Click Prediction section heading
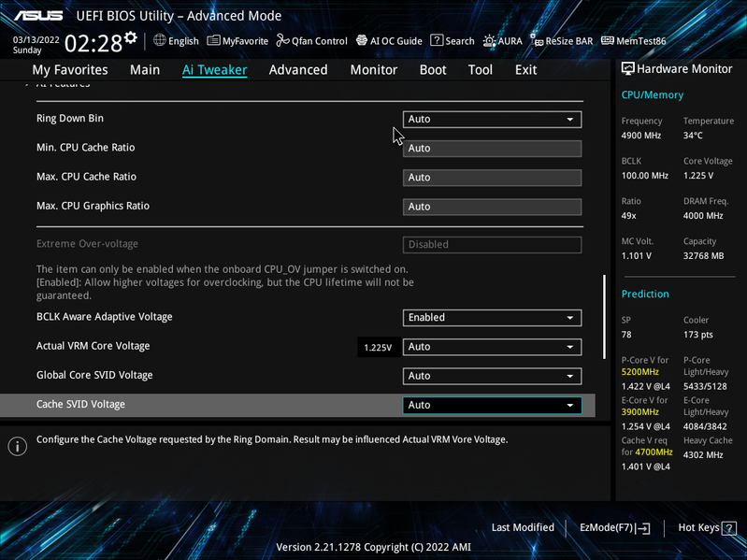The height and width of the screenshot is (560, 747). 645,294
